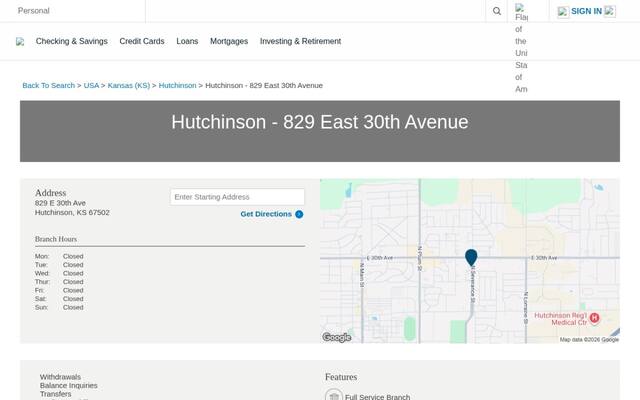Image resolution: width=640 pixels, height=400 pixels.
Task: Click Withdrawals service text
Action: [x=60, y=377]
